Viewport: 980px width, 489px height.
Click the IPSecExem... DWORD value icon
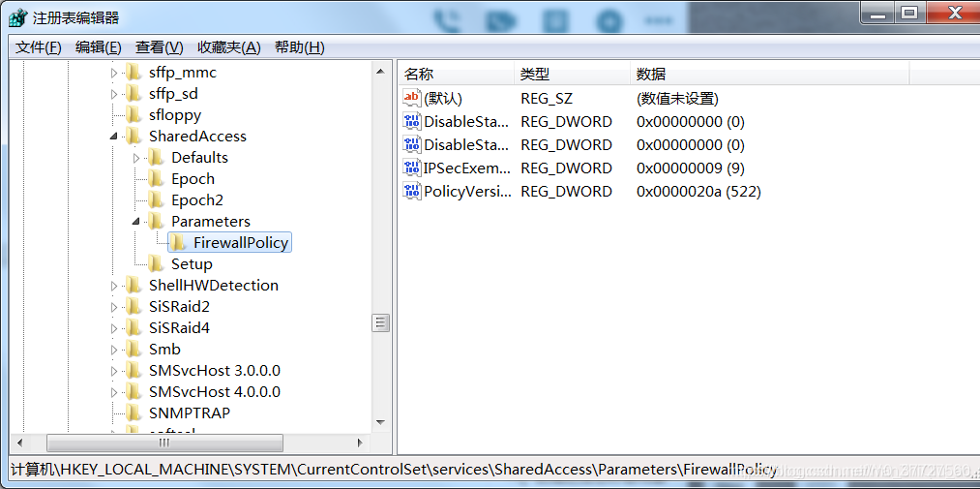click(x=412, y=168)
